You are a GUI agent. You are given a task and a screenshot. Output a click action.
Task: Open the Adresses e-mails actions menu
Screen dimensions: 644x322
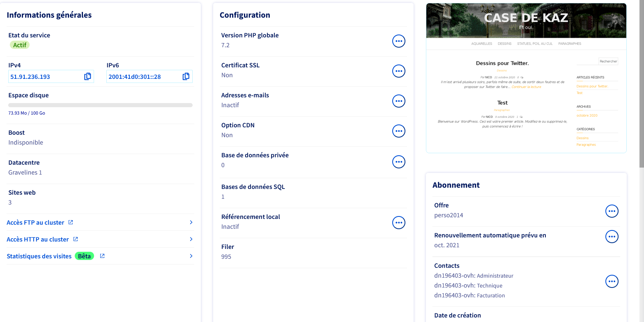point(398,101)
